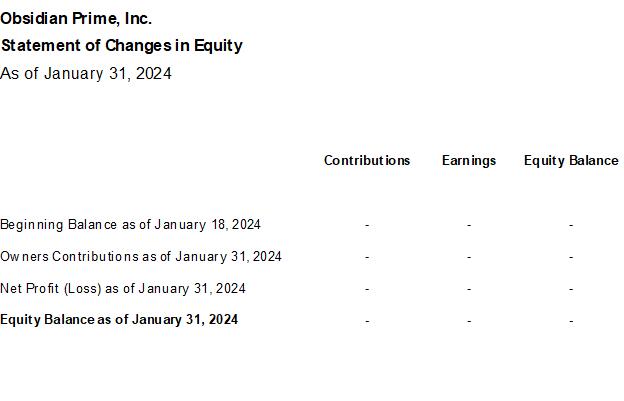Image resolution: width=624 pixels, height=401 pixels.
Task: Click the Earnings column header
Action: coord(469,160)
